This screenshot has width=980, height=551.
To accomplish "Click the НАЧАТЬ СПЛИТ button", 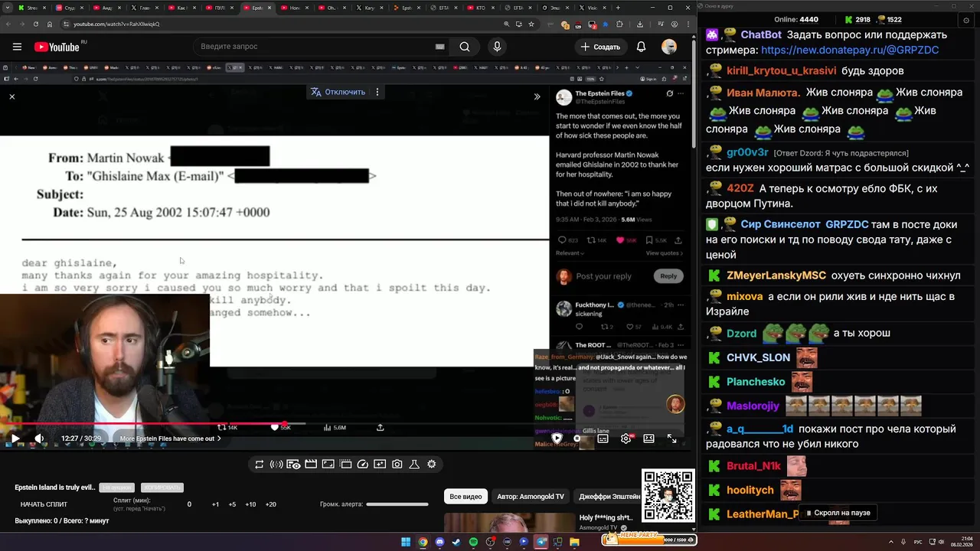I will [x=44, y=504].
